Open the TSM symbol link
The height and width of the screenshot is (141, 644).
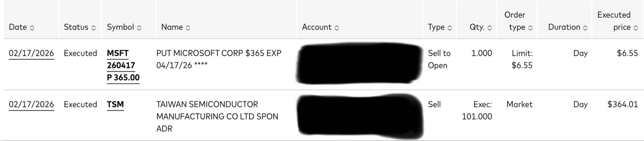pos(115,104)
